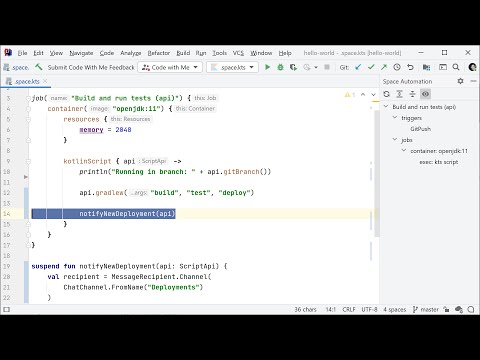Collapse container: openjdk:11 node
This screenshot has width=480, height=360.
tap(404, 151)
